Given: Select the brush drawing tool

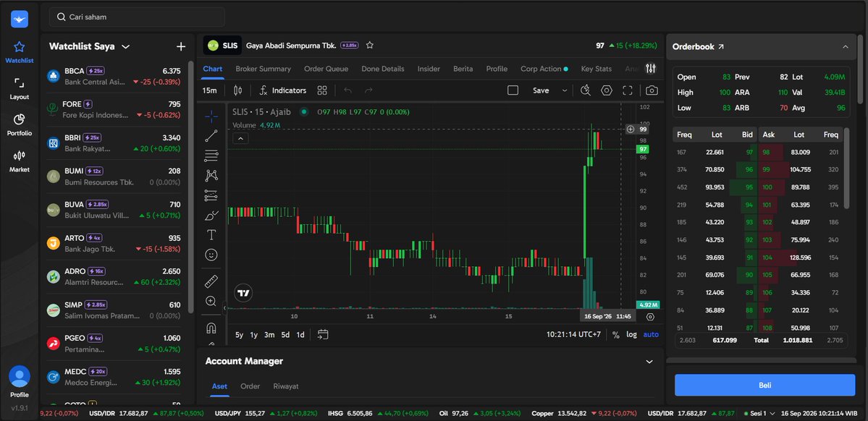Looking at the screenshot, I should tap(211, 216).
